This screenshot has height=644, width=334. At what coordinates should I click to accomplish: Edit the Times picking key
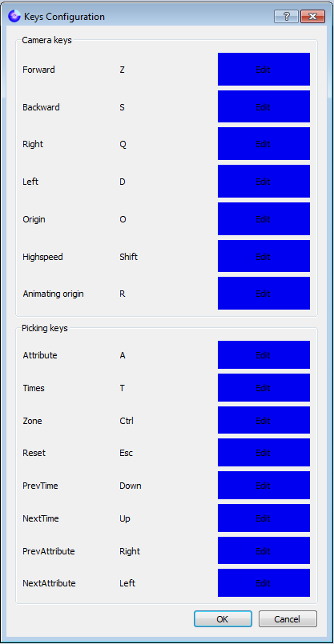click(x=264, y=388)
